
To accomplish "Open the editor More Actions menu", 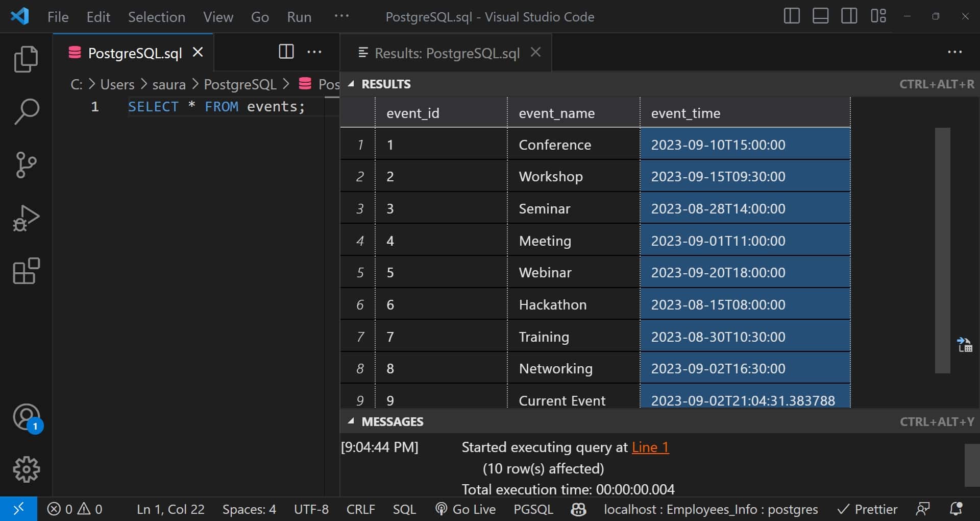I will 315,52.
